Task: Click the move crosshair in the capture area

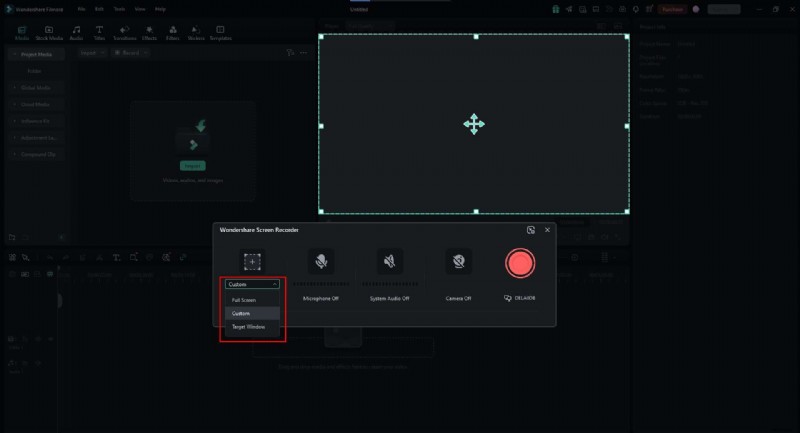Action: (x=474, y=124)
